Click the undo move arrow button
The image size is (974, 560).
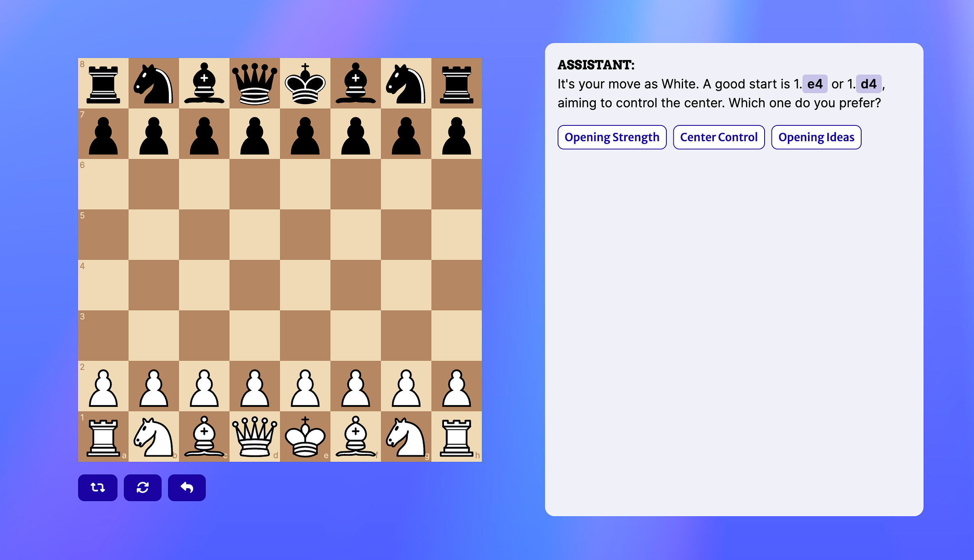click(x=187, y=487)
